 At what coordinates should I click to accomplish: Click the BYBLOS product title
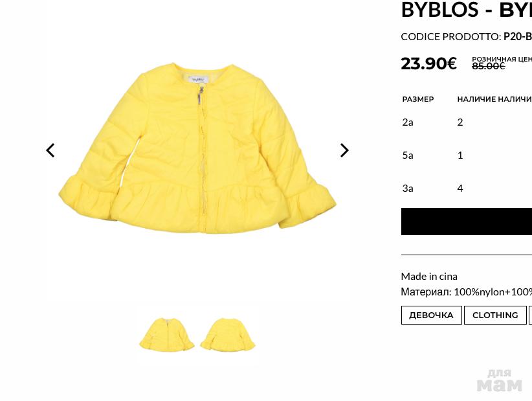(x=467, y=10)
